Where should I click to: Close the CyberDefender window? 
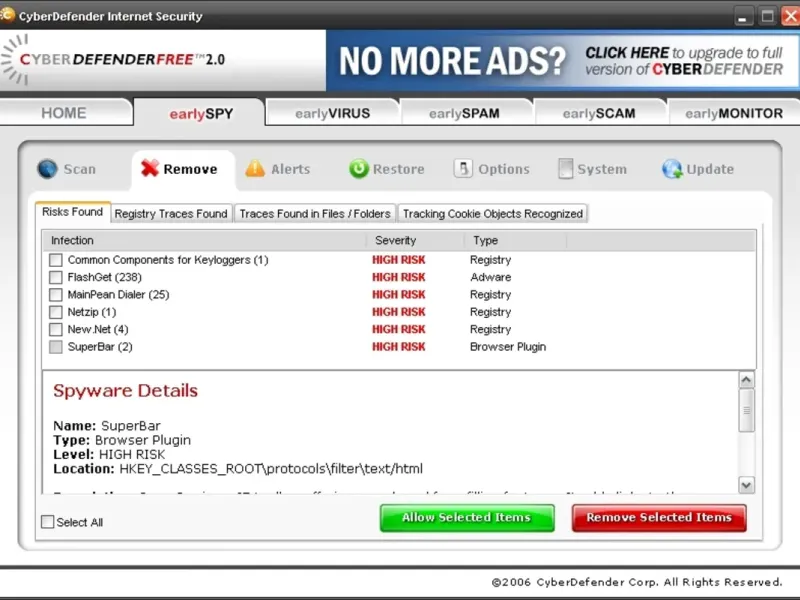click(x=790, y=16)
